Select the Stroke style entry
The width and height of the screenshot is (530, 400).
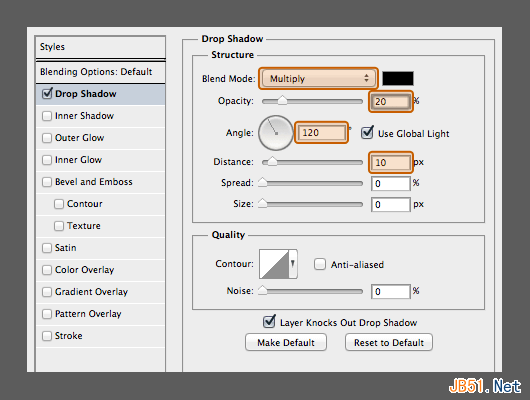point(100,336)
